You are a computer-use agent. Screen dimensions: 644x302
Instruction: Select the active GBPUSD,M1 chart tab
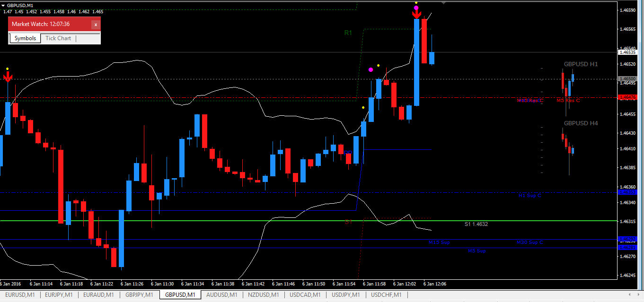[x=180, y=295]
